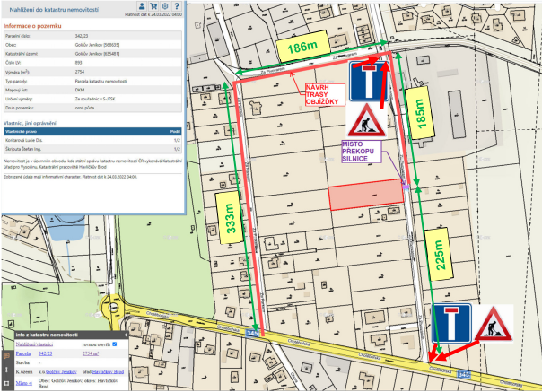
Task: Open settings gear icon in header
Action: 165,7
